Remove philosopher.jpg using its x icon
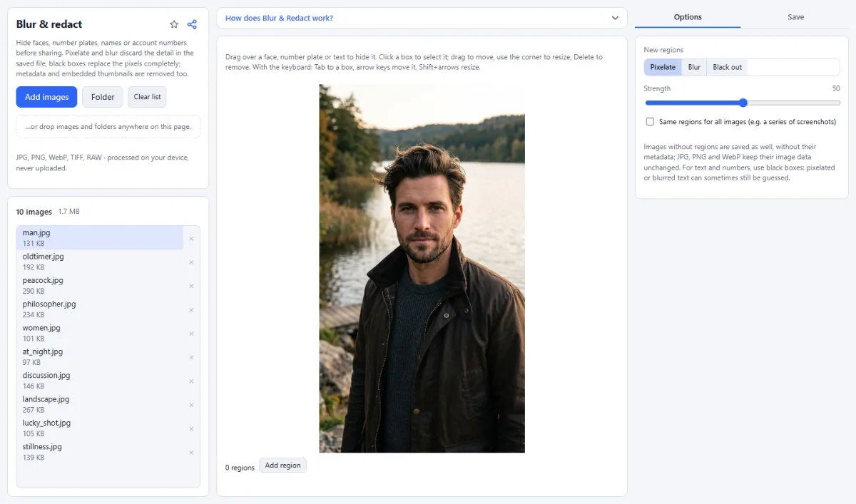The image size is (856, 504). point(191,309)
